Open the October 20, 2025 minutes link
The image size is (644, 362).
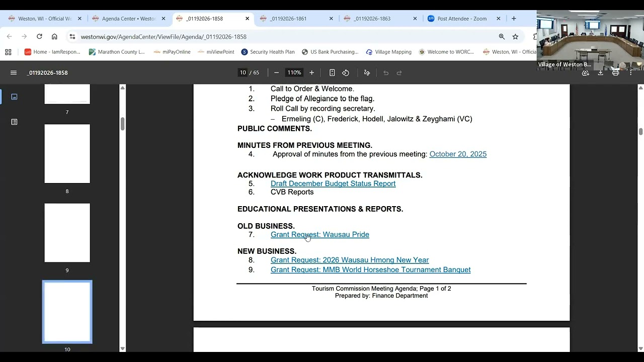458,154
